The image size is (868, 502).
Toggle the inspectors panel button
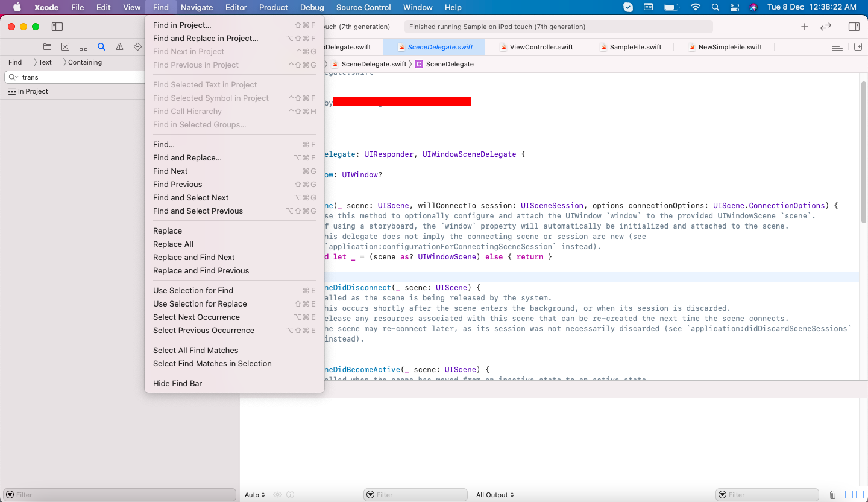pyautogui.click(x=854, y=27)
